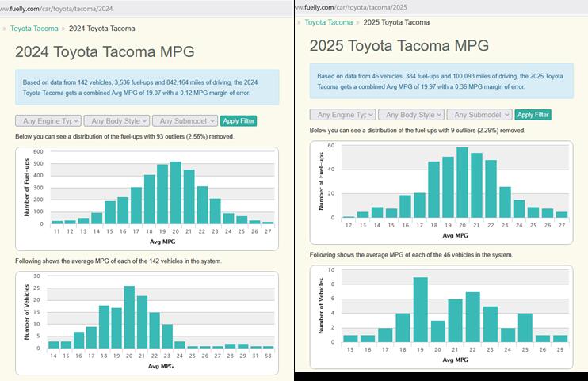Click the 58 axis label in 2024 vehicles chart
Screen dimensions: 588x381
click(268, 356)
